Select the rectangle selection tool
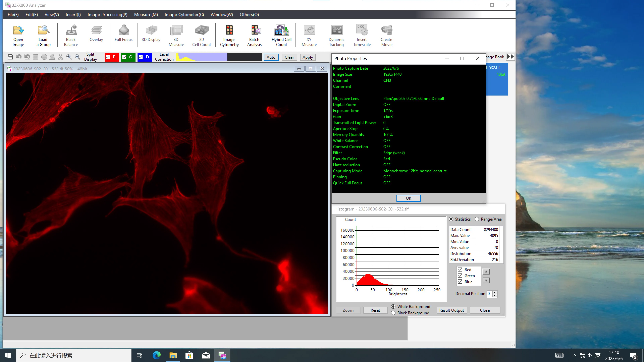This screenshot has width=644, height=362. coord(36,57)
